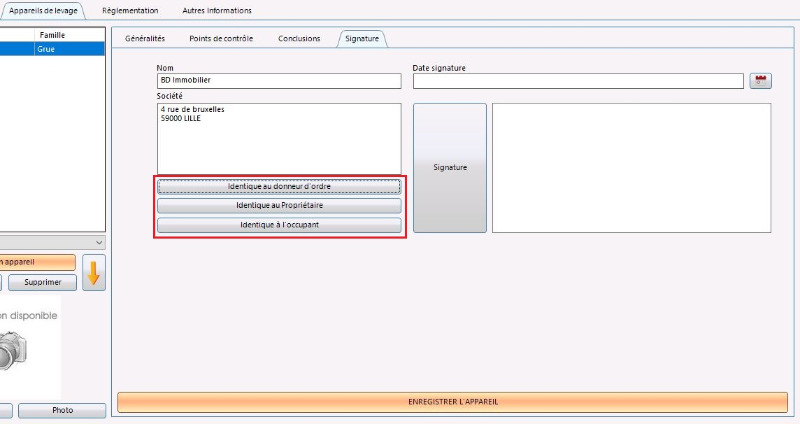Viewport: 800px width, 424px height.
Task: Click the Supprimer button
Action: pos(42,282)
